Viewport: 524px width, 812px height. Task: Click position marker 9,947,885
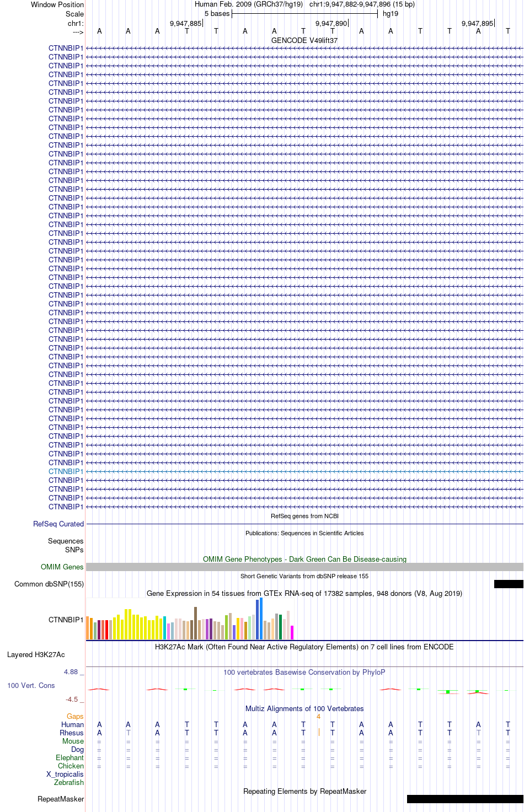pyautogui.click(x=186, y=23)
